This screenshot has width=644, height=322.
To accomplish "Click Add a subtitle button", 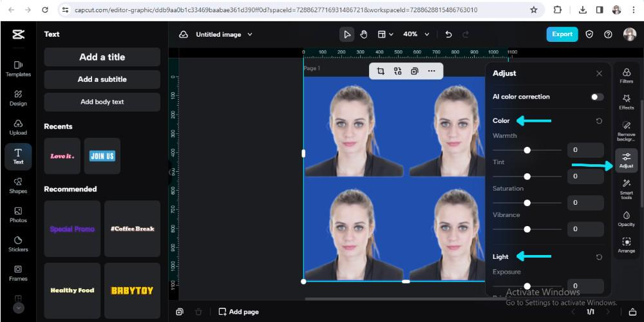I will 102,79.
